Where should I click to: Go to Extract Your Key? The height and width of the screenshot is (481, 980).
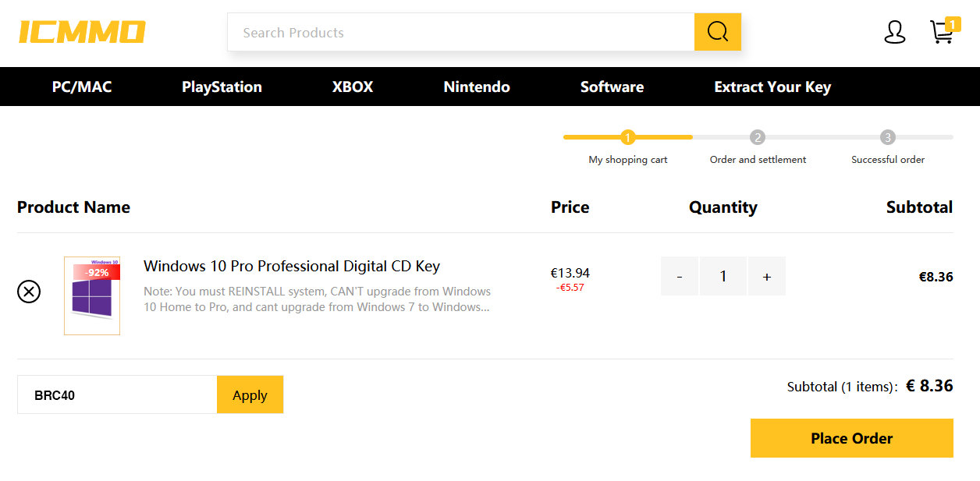[x=772, y=87]
